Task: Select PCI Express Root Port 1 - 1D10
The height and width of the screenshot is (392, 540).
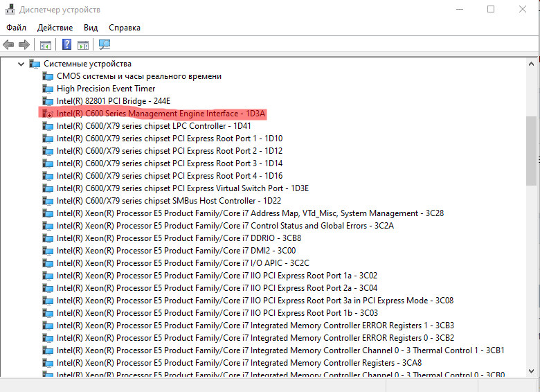Action: point(170,139)
